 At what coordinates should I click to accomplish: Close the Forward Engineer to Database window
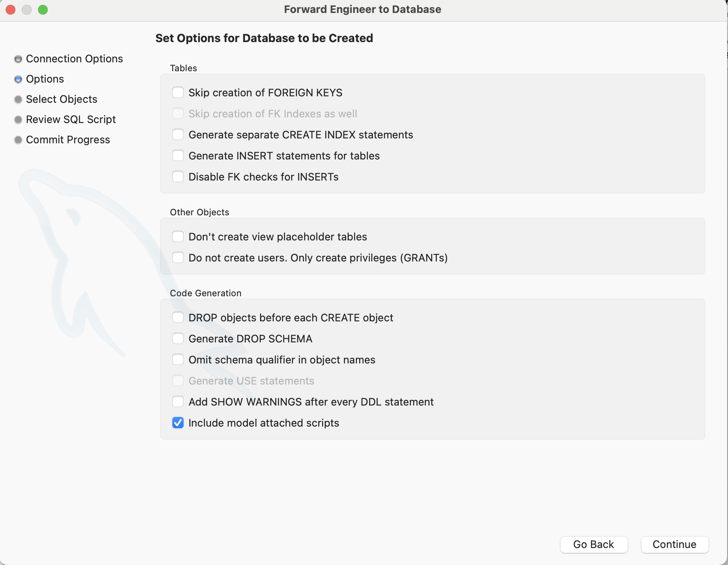click(x=11, y=10)
